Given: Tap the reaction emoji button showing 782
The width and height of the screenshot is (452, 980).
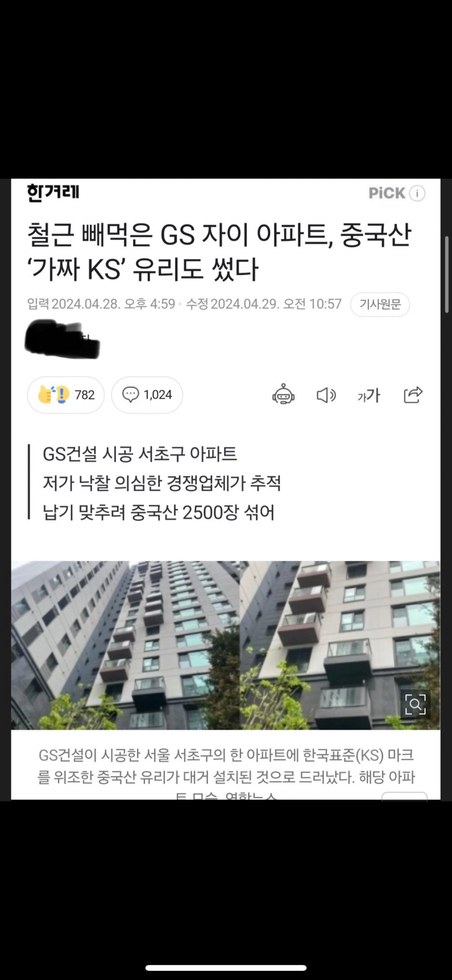Looking at the screenshot, I should [65, 394].
